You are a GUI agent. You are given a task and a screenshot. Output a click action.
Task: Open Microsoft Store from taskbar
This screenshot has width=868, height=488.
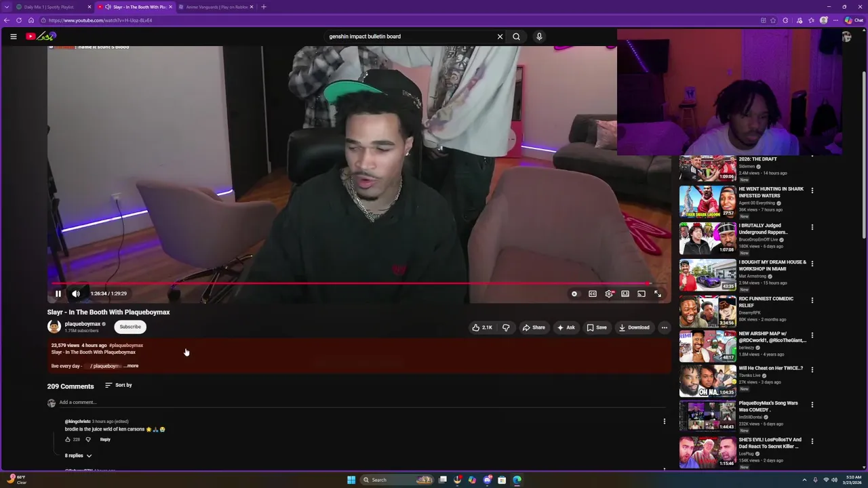(x=502, y=480)
